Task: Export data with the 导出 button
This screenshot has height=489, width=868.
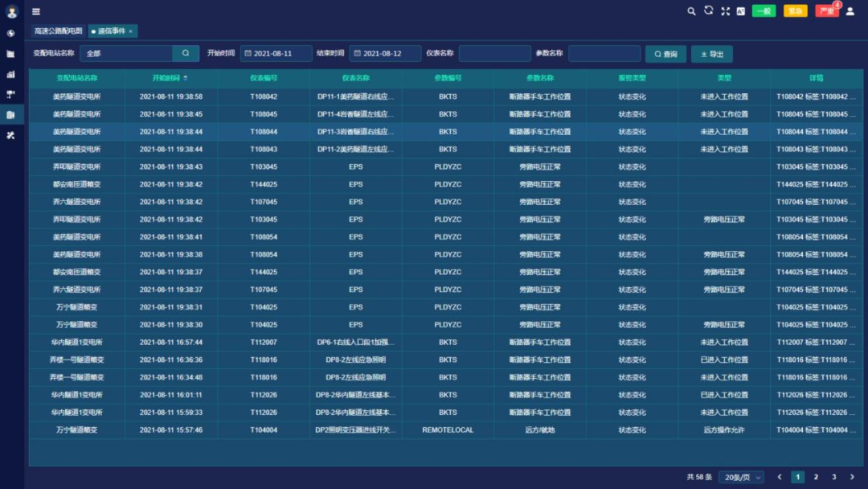Action: click(x=712, y=52)
